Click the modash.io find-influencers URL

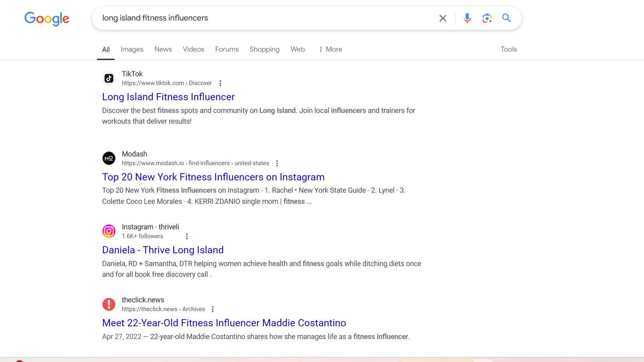(x=196, y=163)
